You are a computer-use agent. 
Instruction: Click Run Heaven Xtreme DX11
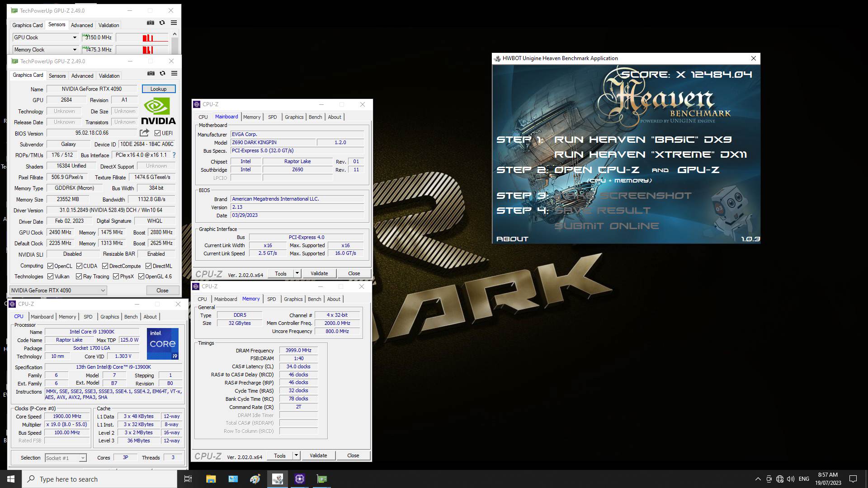pos(651,155)
